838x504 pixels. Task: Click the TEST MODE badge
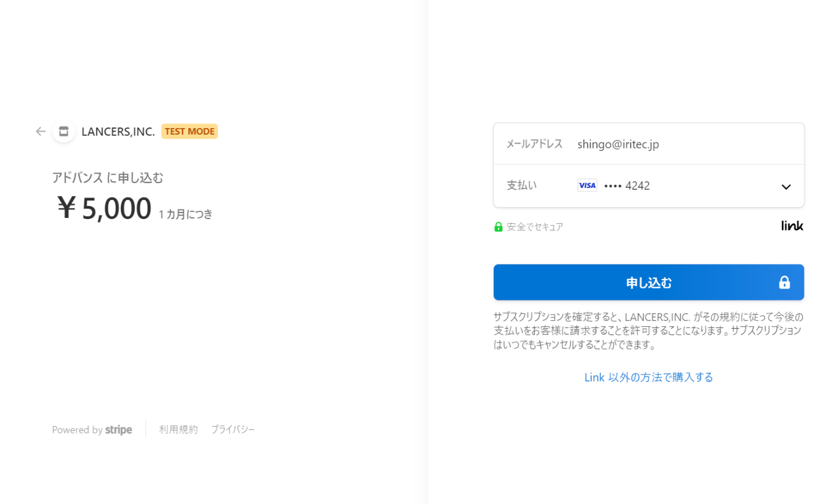point(190,131)
